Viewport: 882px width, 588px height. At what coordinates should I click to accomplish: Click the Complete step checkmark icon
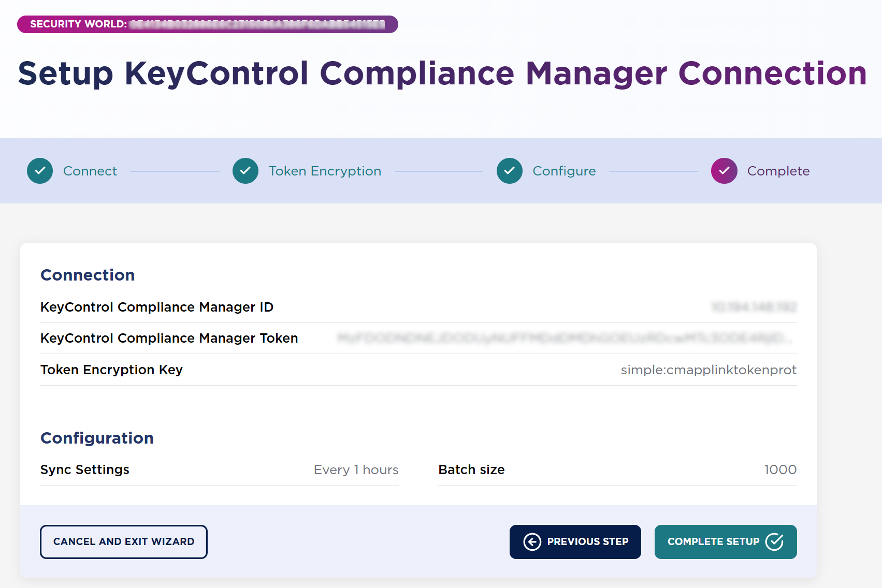[x=724, y=171]
